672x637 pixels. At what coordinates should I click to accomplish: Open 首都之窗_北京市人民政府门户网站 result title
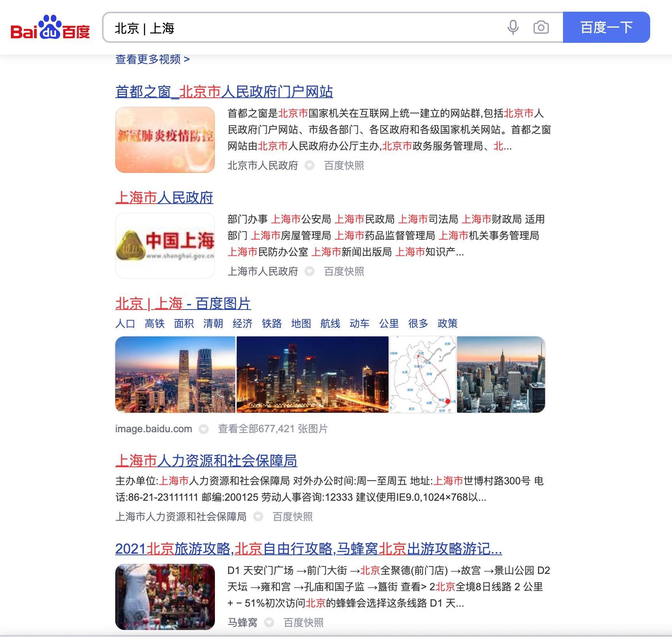224,92
